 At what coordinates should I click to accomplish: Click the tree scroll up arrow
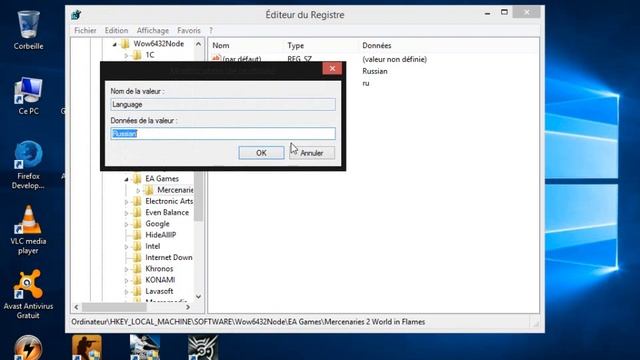198,44
